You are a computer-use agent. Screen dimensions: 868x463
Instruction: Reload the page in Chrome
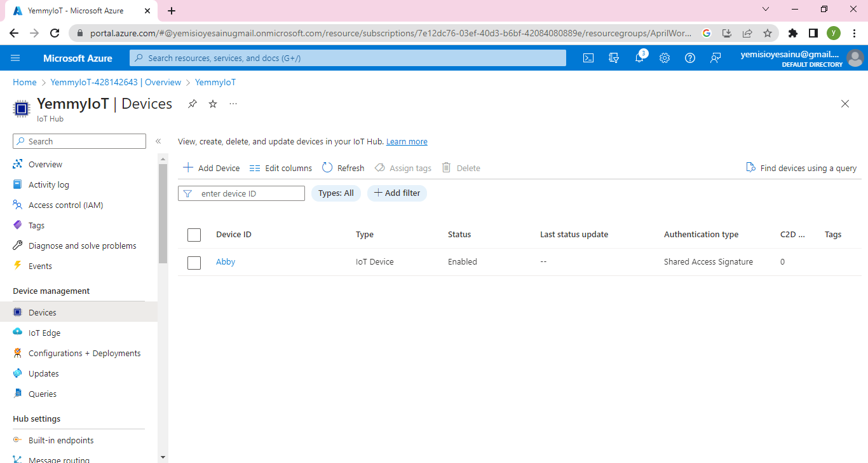55,33
